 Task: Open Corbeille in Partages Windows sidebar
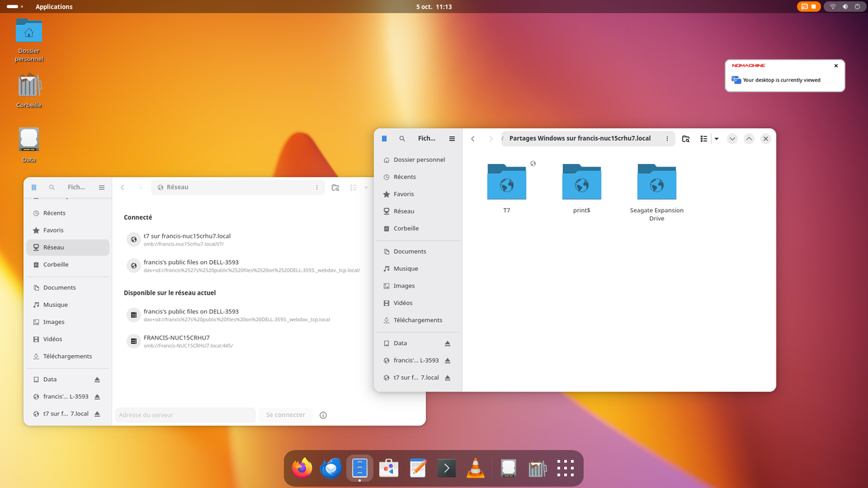click(x=418, y=228)
